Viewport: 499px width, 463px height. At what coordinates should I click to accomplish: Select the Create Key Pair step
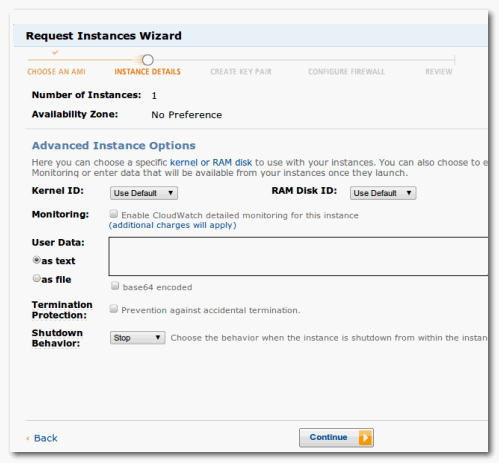[x=241, y=72]
